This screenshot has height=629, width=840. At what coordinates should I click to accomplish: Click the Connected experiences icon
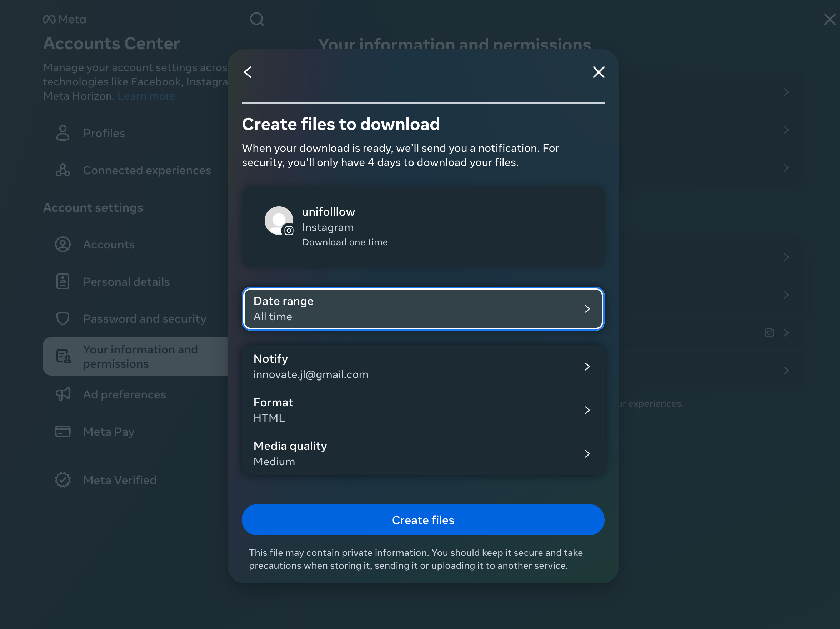[63, 170]
